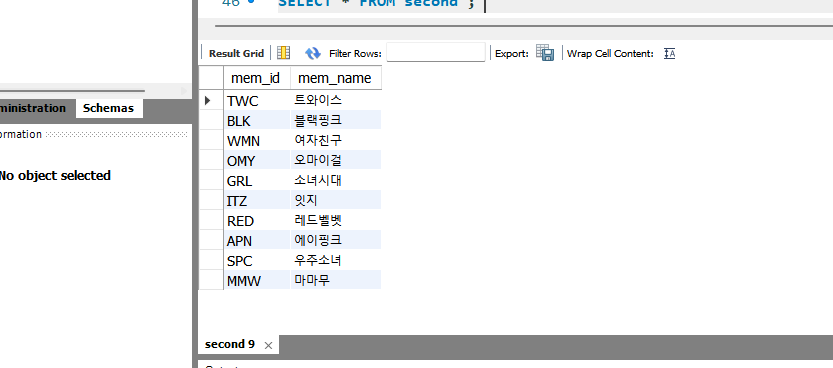
Task: Focus the Filter Rows input field
Action: tap(436, 53)
